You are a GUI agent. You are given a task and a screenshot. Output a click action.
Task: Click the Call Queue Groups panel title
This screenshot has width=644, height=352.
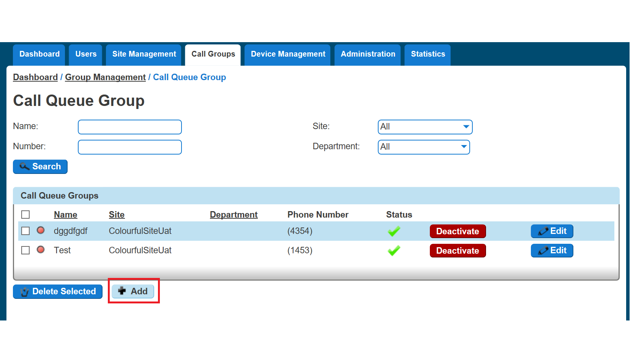[x=60, y=196]
